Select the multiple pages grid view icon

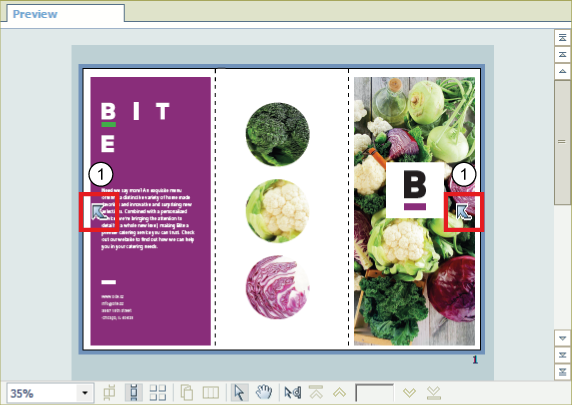(x=158, y=393)
